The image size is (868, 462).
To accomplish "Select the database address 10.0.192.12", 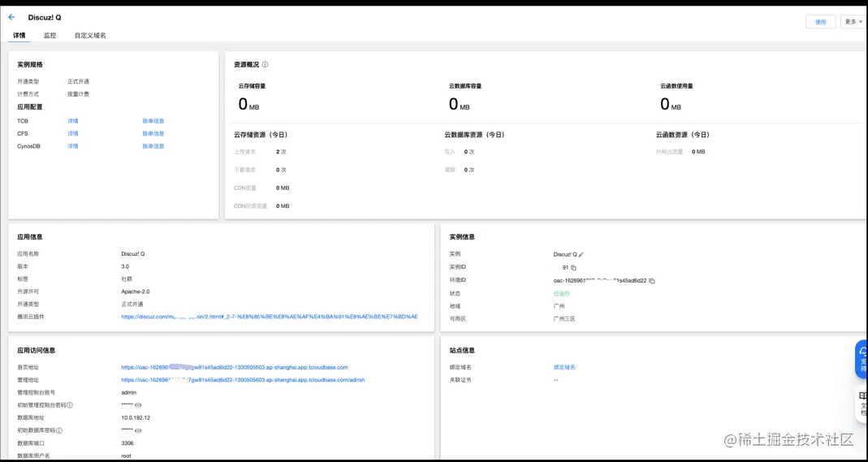I will click(x=136, y=417).
